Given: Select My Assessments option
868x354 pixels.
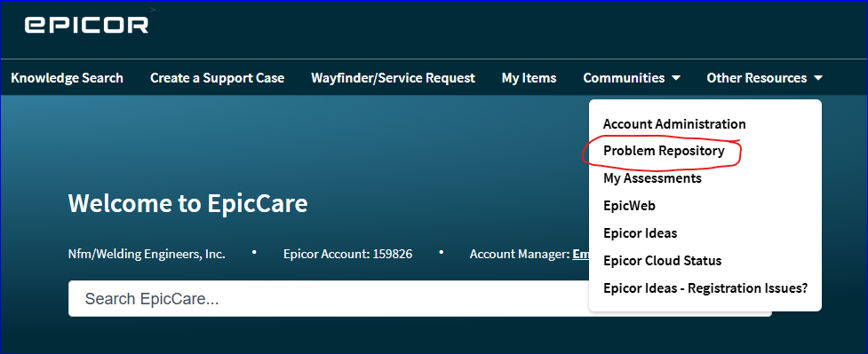Looking at the screenshot, I should 652,178.
